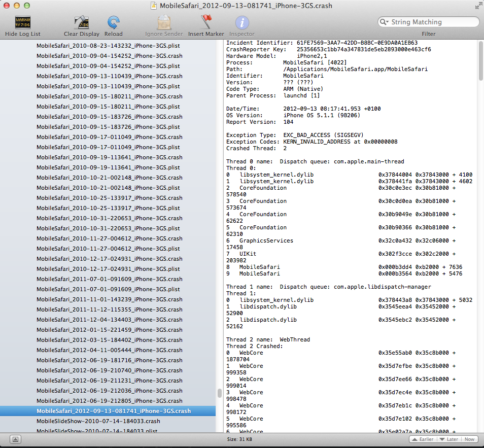Select MobileSafari_2011-11-12-115355_iPhone-3GS.crash
Image resolution: width=484 pixels, height=448 pixels.
coord(109,309)
